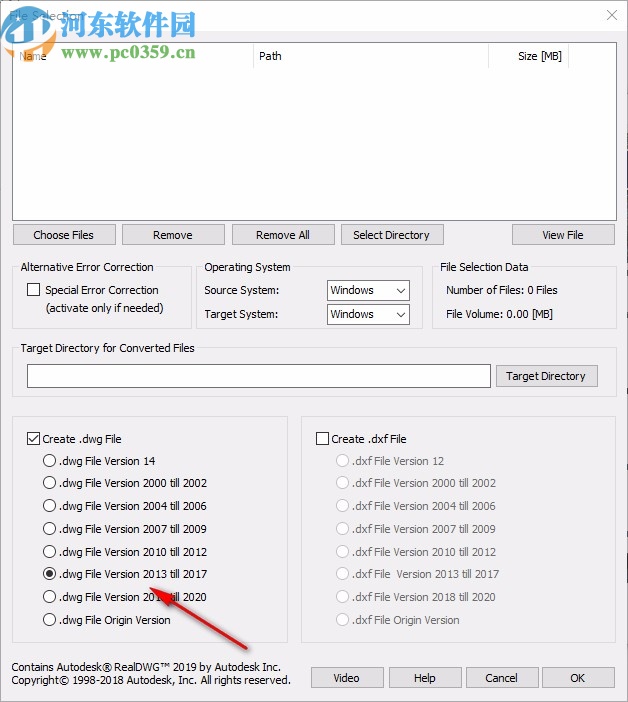The image size is (628, 702).
Task: Click the Choose Files button
Action: [x=64, y=235]
